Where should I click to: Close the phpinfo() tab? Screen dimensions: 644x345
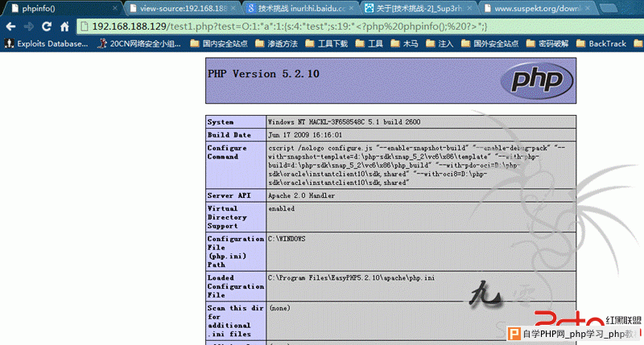point(115,8)
